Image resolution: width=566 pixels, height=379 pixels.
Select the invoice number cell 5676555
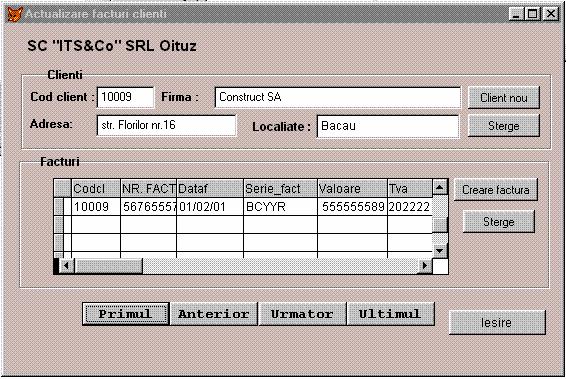(x=148, y=206)
